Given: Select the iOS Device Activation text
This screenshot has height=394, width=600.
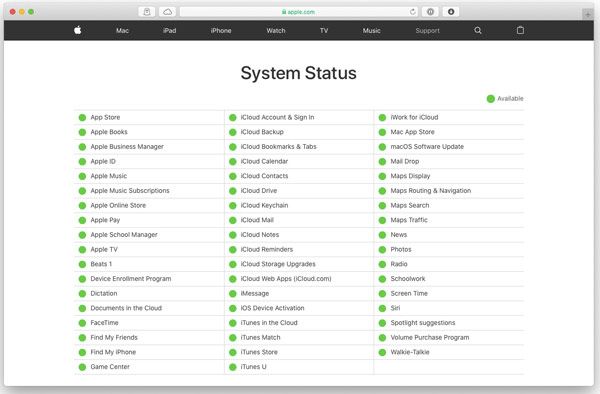Looking at the screenshot, I should click(x=272, y=308).
